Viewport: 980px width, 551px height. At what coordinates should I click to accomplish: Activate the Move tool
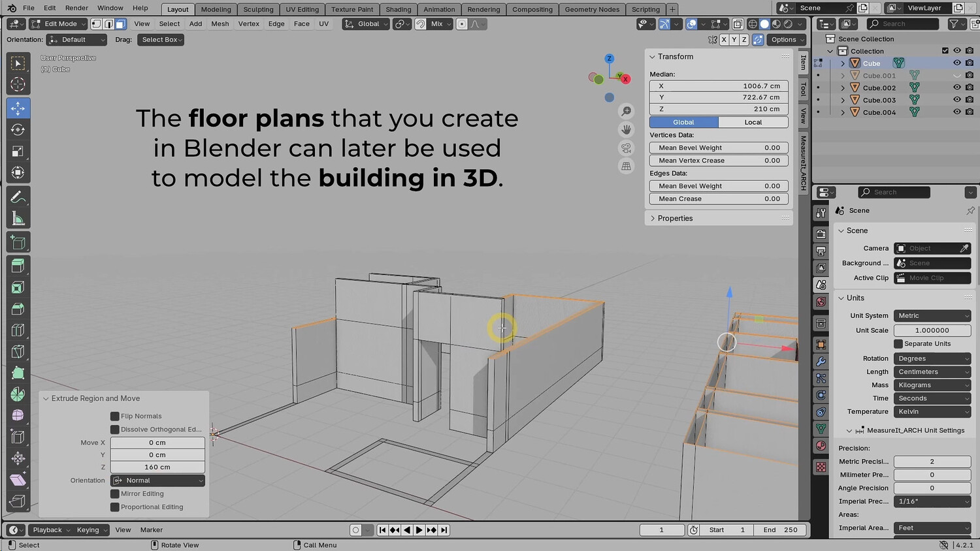(x=18, y=108)
